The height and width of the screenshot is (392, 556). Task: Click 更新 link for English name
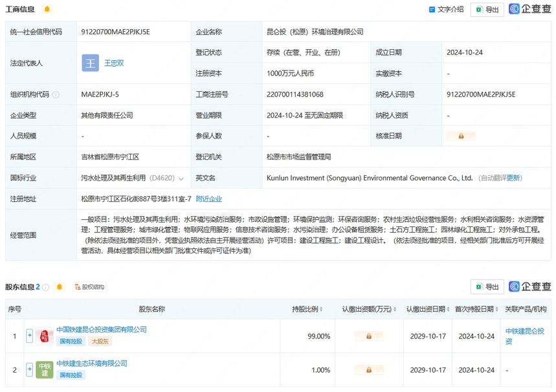513,178
